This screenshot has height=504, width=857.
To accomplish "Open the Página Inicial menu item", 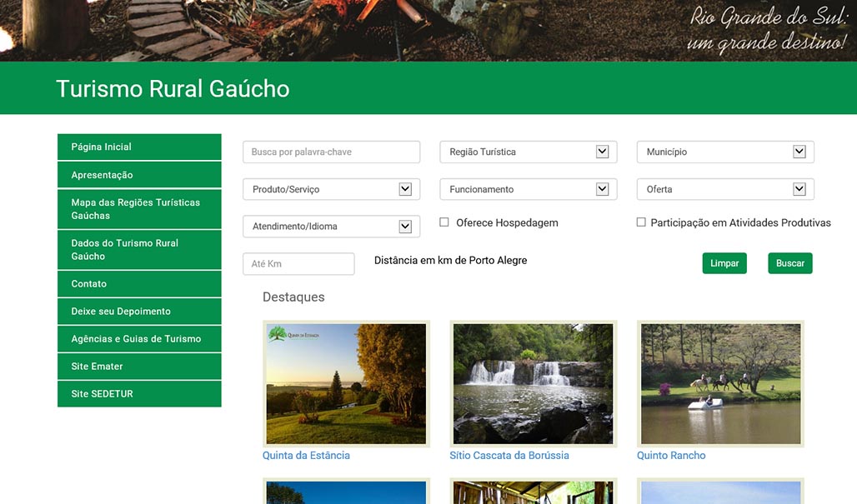I will [139, 147].
